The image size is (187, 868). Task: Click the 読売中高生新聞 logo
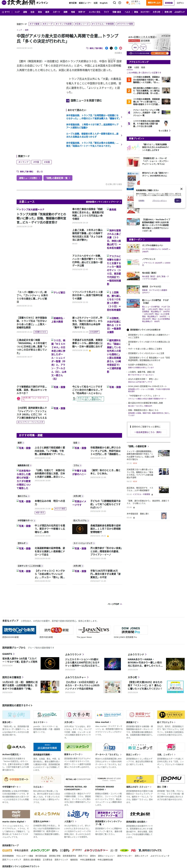coord(56,630)
